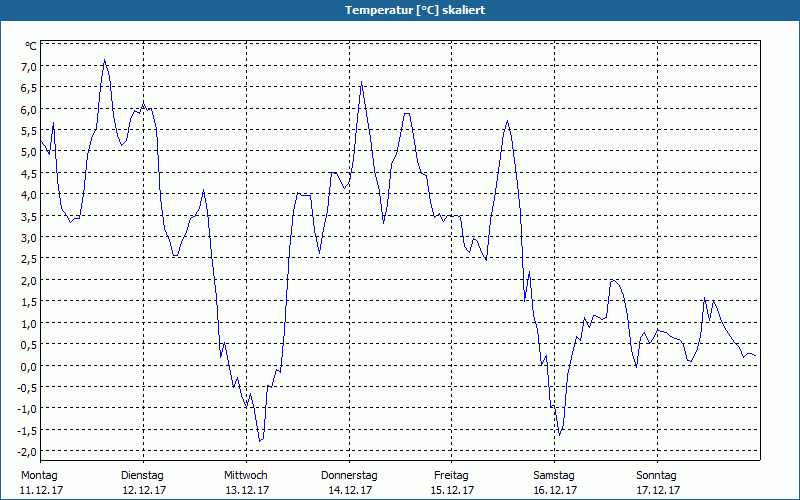Click the 4,5 axis value
Image resolution: width=800 pixels, height=500 pixels.
29,173
